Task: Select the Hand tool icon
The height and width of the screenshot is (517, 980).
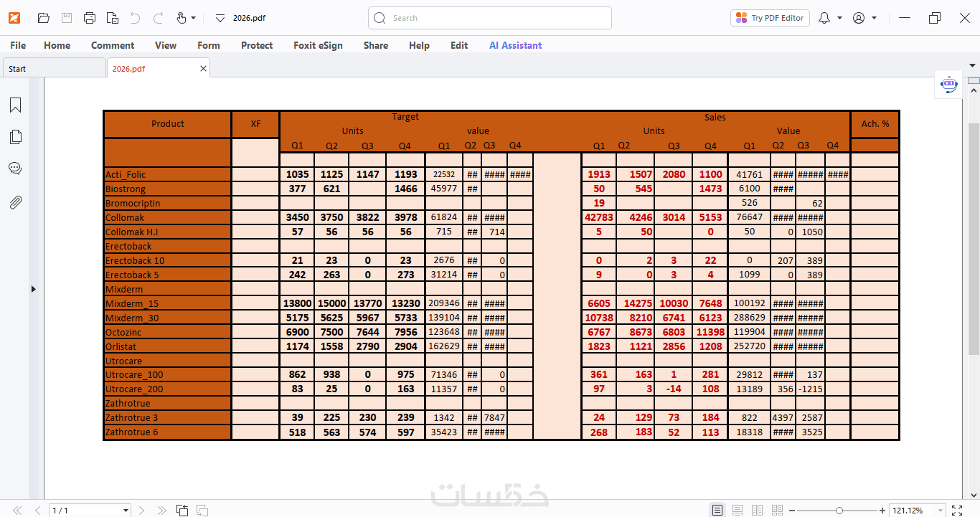Action: [182, 18]
